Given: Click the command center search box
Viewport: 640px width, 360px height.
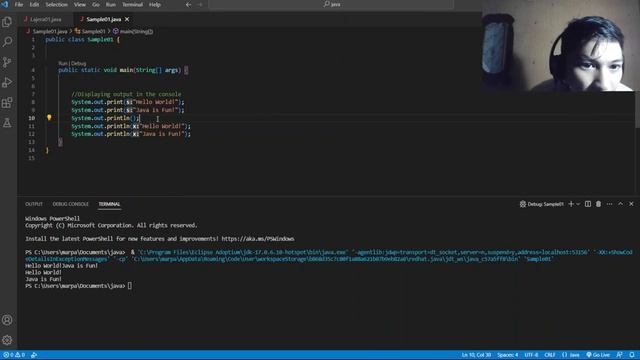Looking at the screenshot, I should pos(331,4).
